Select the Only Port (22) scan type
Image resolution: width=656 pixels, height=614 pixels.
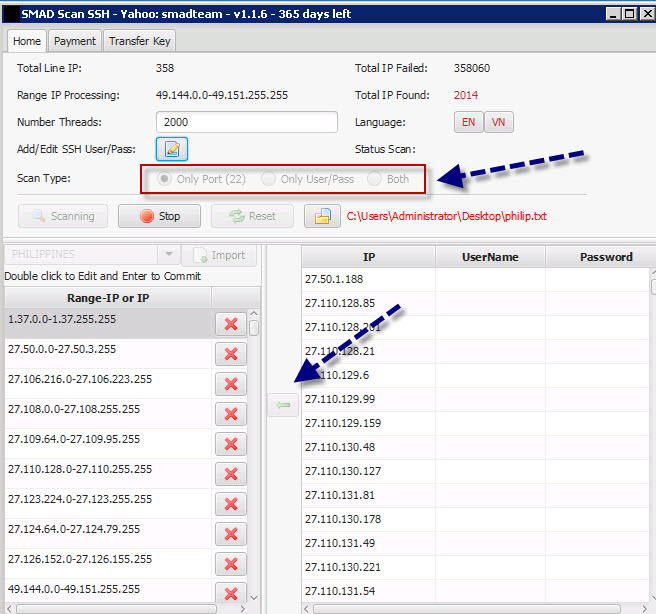pos(164,179)
